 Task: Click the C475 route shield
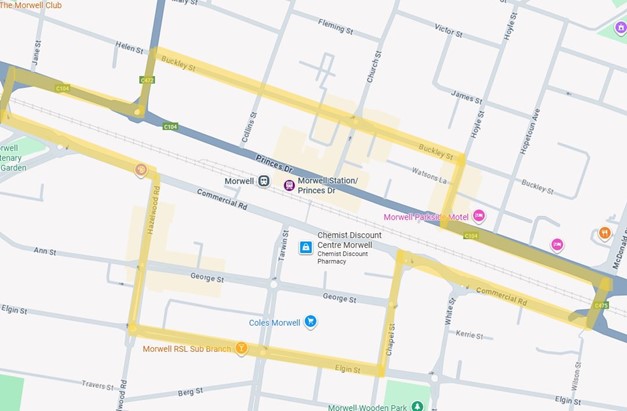coord(601,305)
